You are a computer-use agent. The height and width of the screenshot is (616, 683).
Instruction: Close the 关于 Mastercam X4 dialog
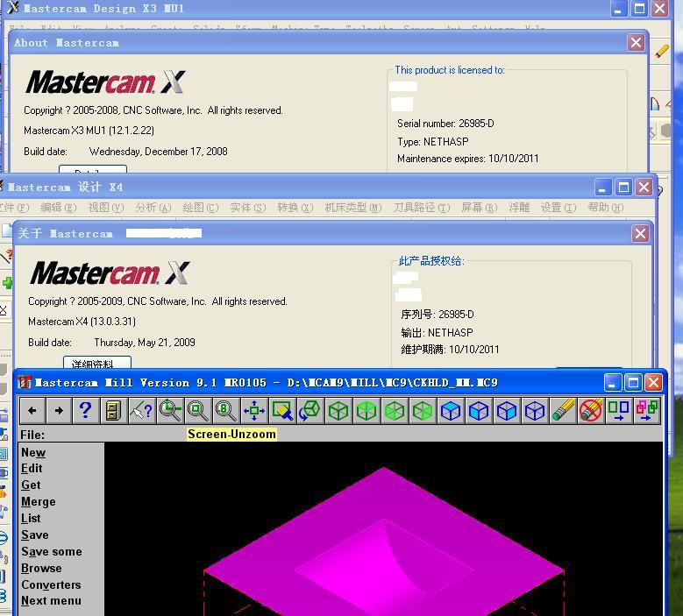pyautogui.click(x=640, y=234)
